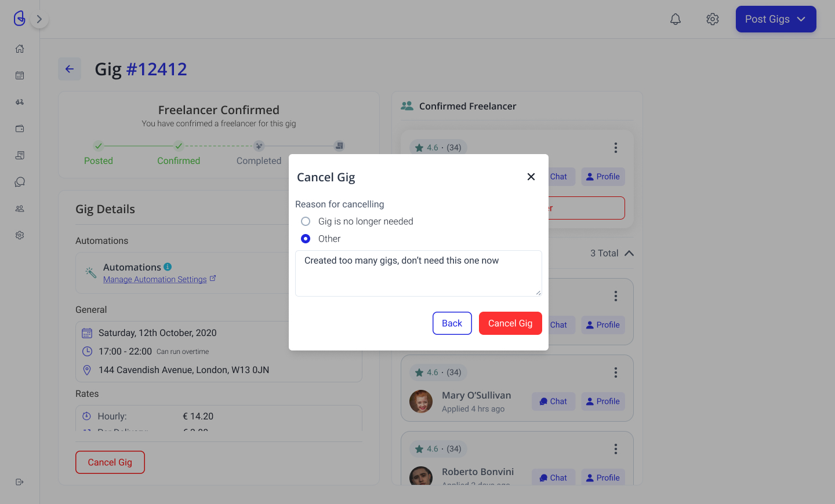Click the Confirmed Freelancer people icon

(407, 106)
